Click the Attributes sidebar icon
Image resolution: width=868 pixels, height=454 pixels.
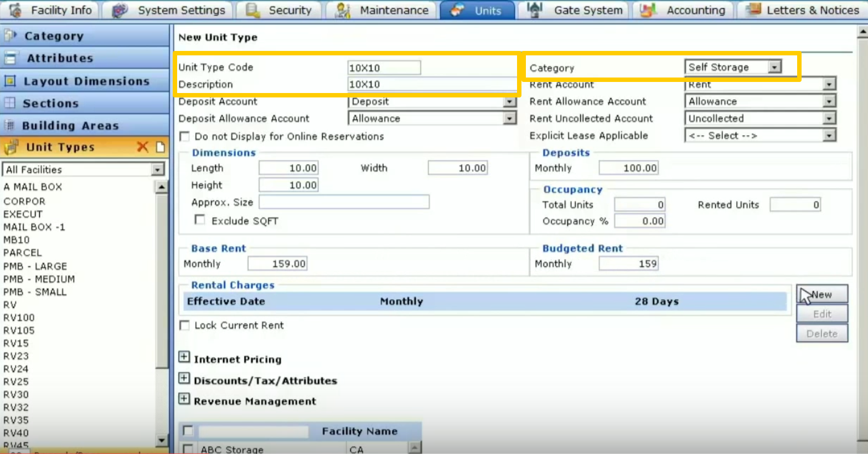coord(10,58)
